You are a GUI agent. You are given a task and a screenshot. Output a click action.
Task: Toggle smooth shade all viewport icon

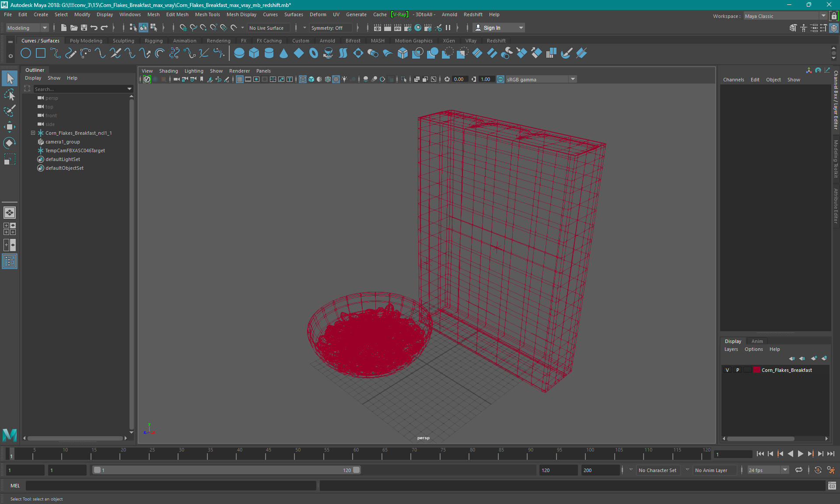pyautogui.click(x=311, y=79)
